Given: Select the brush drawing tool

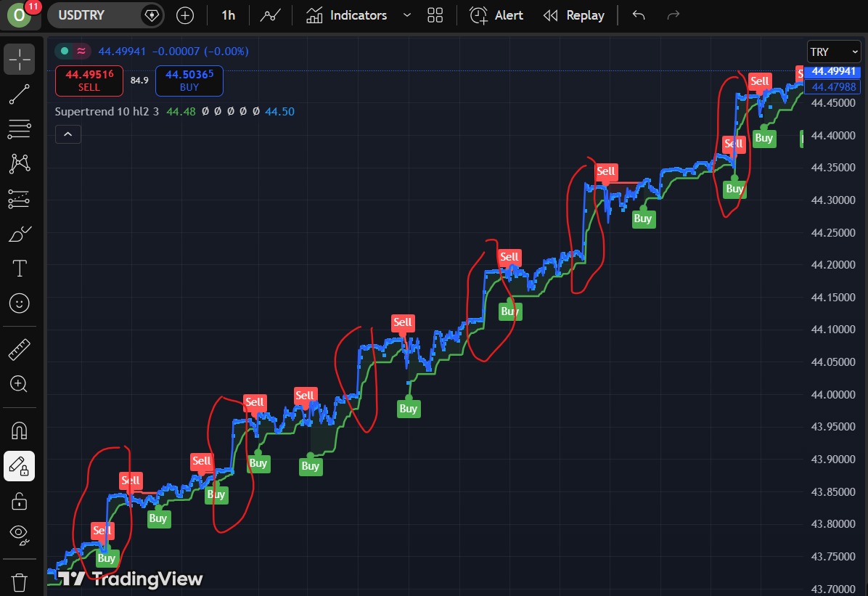Looking at the screenshot, I should (x=20, y=234).
